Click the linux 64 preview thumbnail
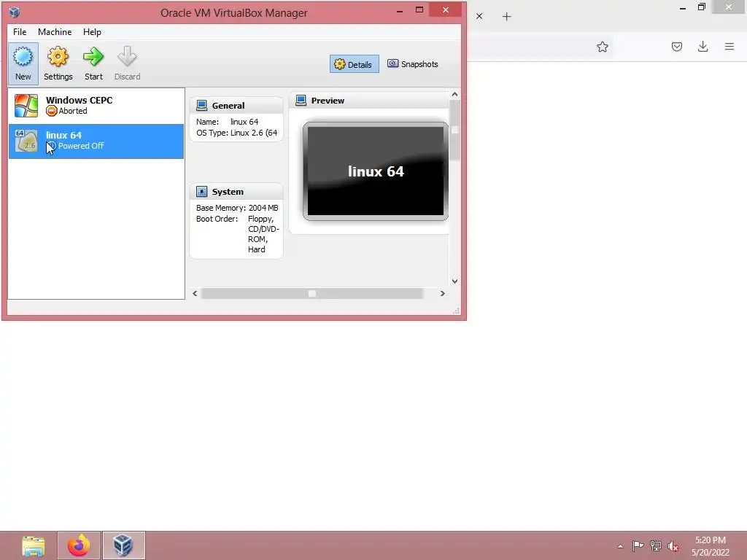Screen dimensions: 747x560 tap(376, 171)
